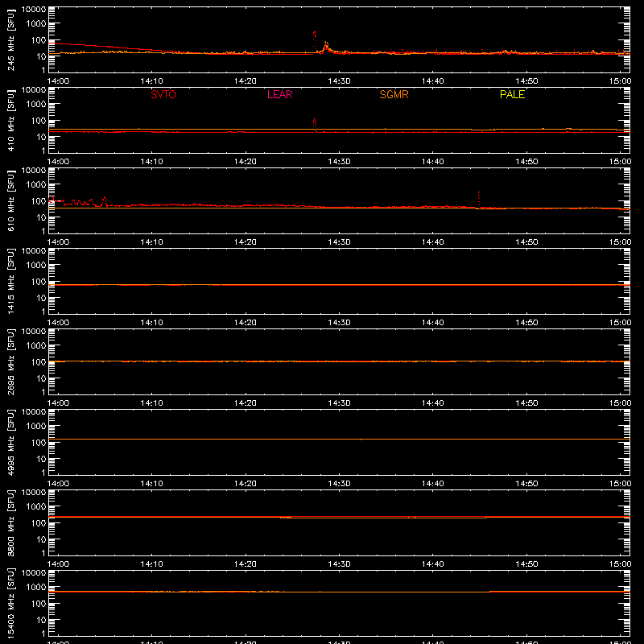Screen dimensions: 644x644
Task: Click the 4995 MHz [SFU] axis title
Action: (10, 442)
